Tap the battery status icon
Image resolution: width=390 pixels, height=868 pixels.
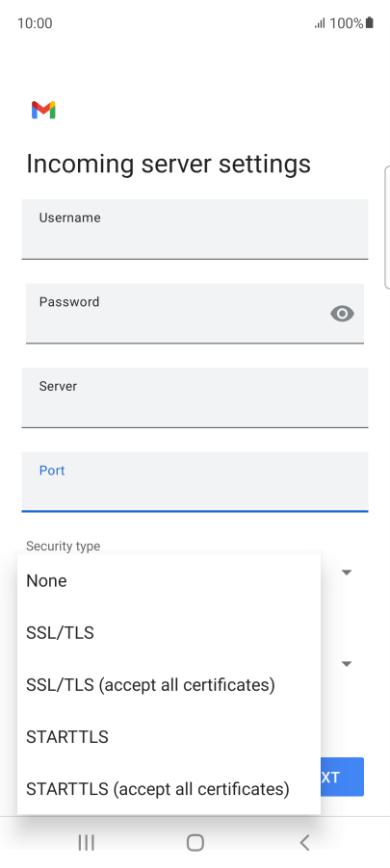pos(370,23)
